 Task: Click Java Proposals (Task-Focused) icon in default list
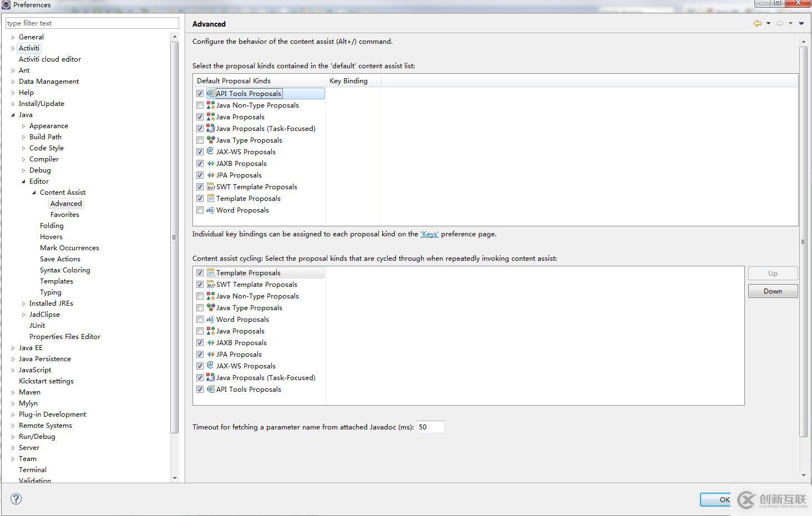[x=211, y=128]
